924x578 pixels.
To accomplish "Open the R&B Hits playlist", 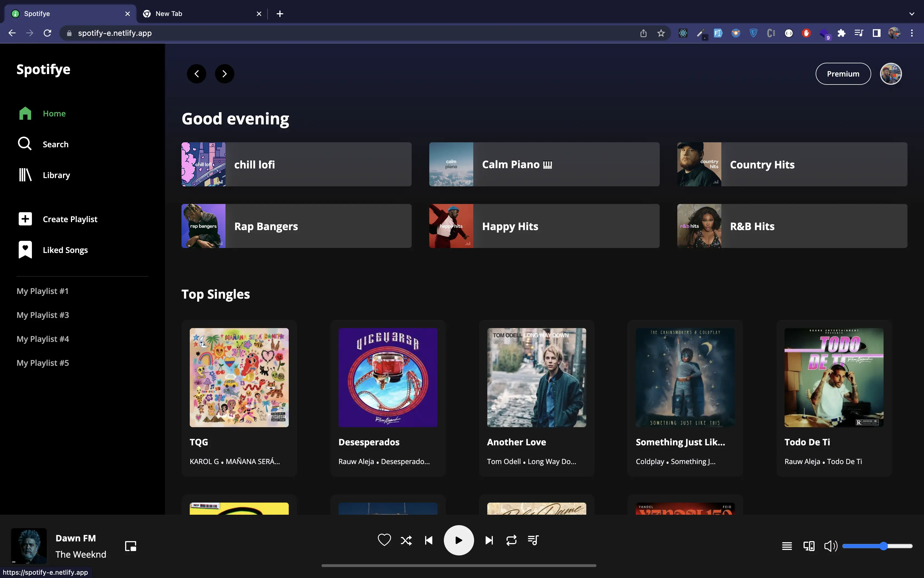I will 792,226.
